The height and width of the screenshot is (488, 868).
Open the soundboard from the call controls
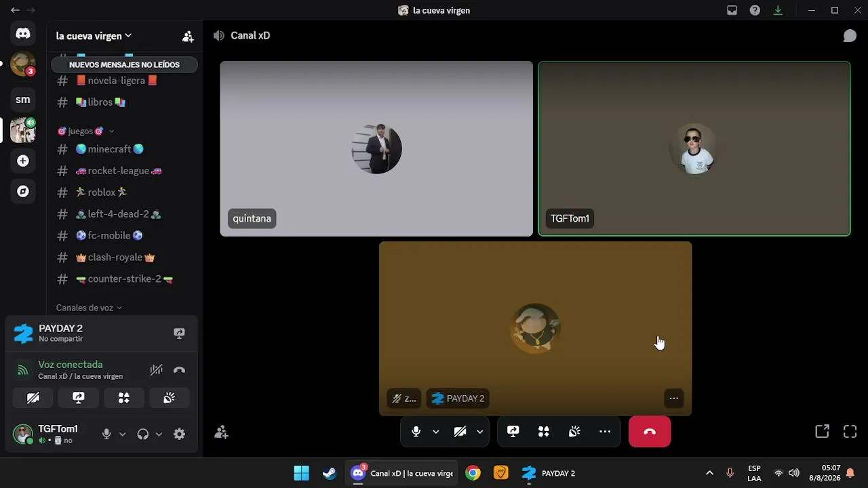point(574,432)
